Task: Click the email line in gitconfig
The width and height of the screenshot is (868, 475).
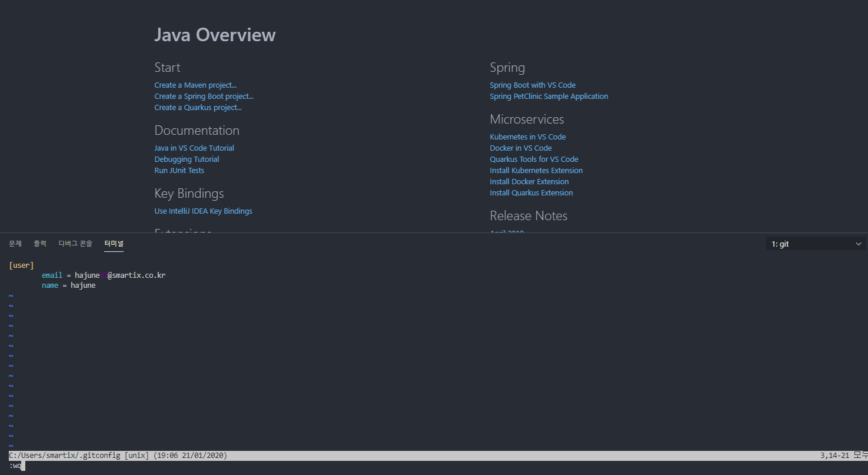Action: [x=104, y=275]
